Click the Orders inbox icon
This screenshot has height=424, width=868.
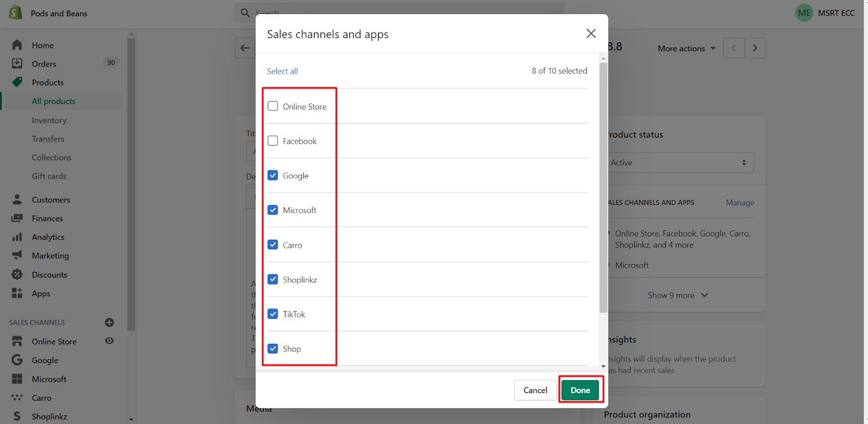coord(17,63)
